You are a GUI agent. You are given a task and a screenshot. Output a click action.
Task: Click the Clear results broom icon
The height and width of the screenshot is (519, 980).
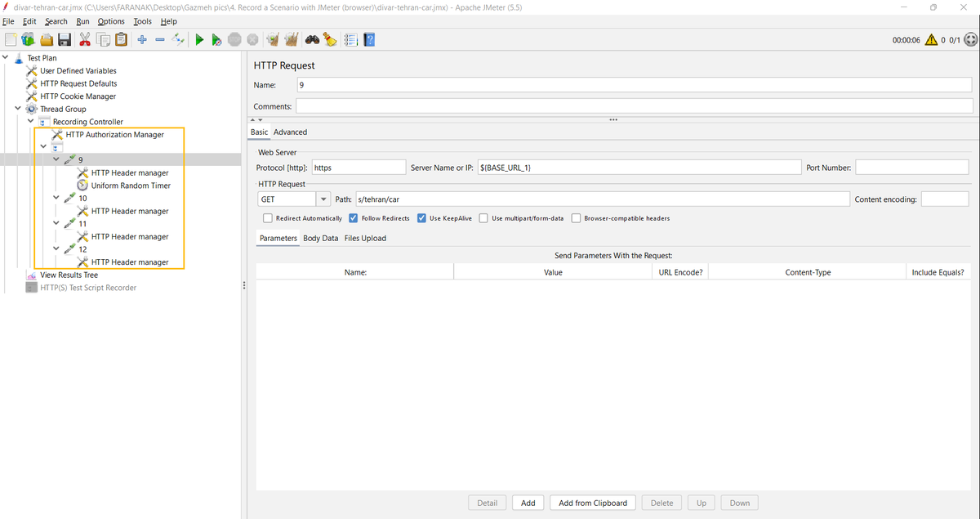pyautogui.click(x=273, y=39)
